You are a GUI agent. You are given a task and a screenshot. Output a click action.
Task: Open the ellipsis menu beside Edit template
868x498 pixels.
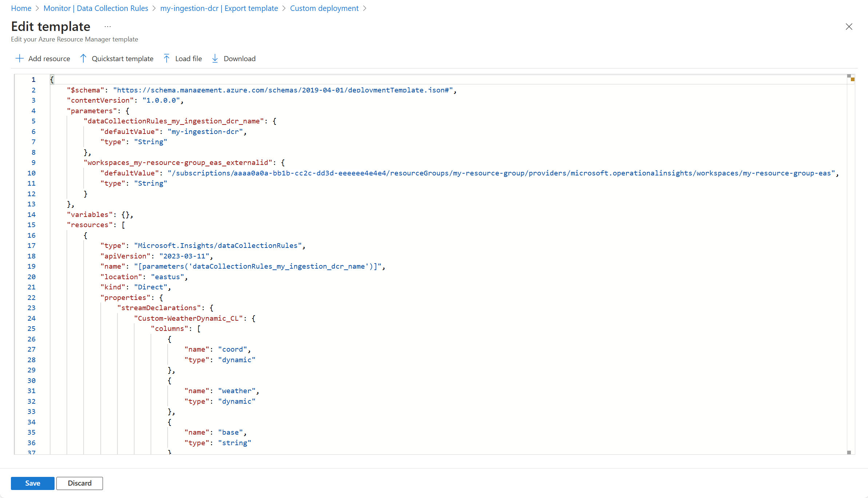coord(107,26)
